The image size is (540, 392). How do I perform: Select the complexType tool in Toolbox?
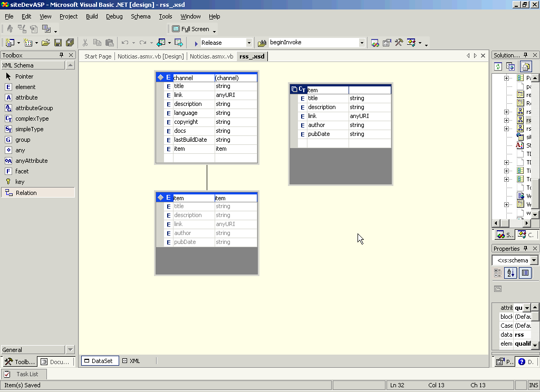coord(32,119)
